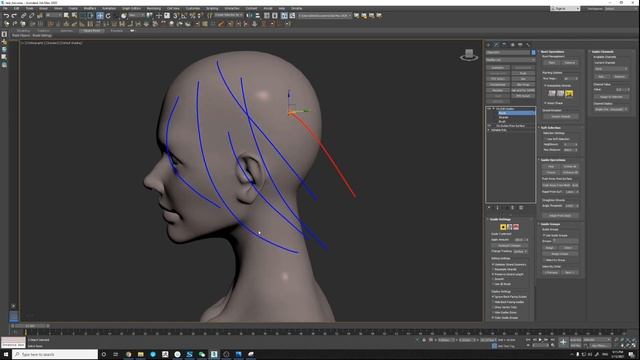
Task: Collapse the Ox Edit Guides stack entry
Action: pyautogui.click(x=493, y=109)
